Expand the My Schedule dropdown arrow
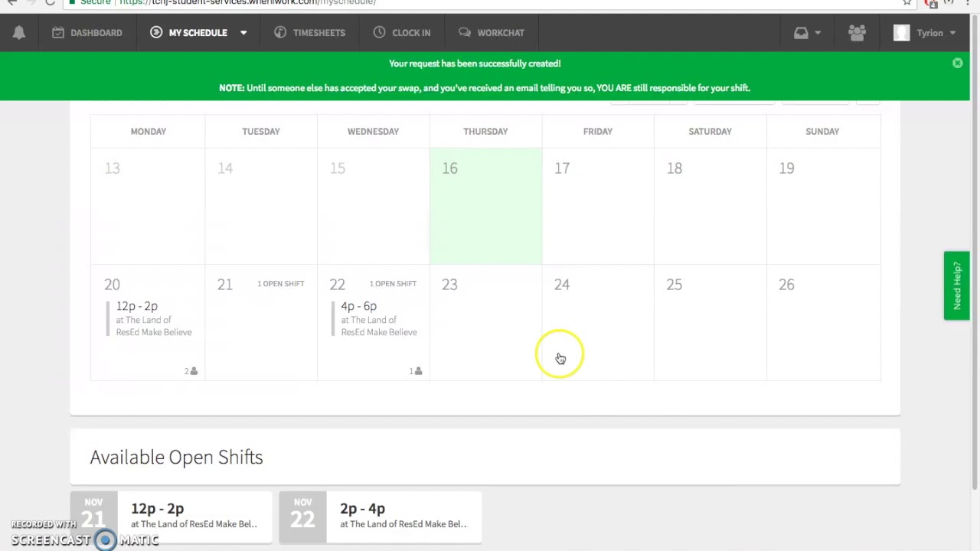 pyautogui.click(x=243, y=33)
